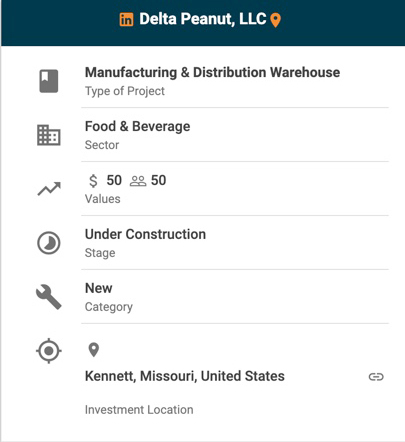
Task: Click the people jobs icon in Values
Action: click(x=138, y=181)
